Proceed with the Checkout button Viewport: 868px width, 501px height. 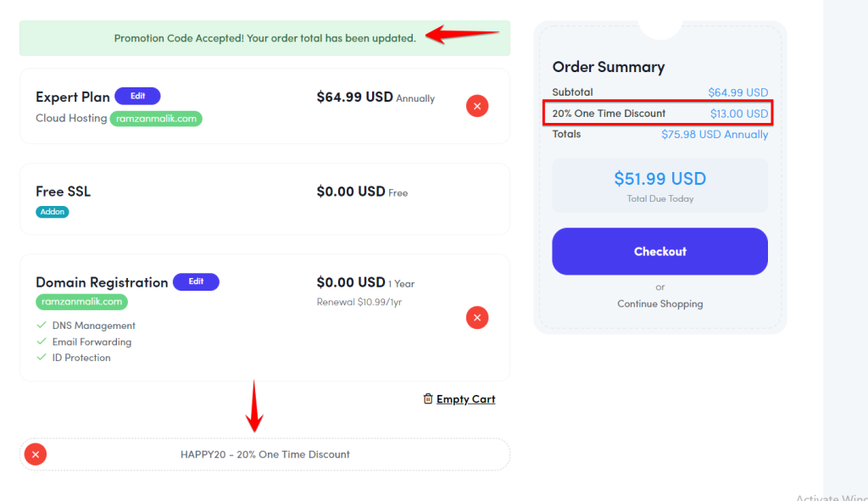(x=659, y=251)
